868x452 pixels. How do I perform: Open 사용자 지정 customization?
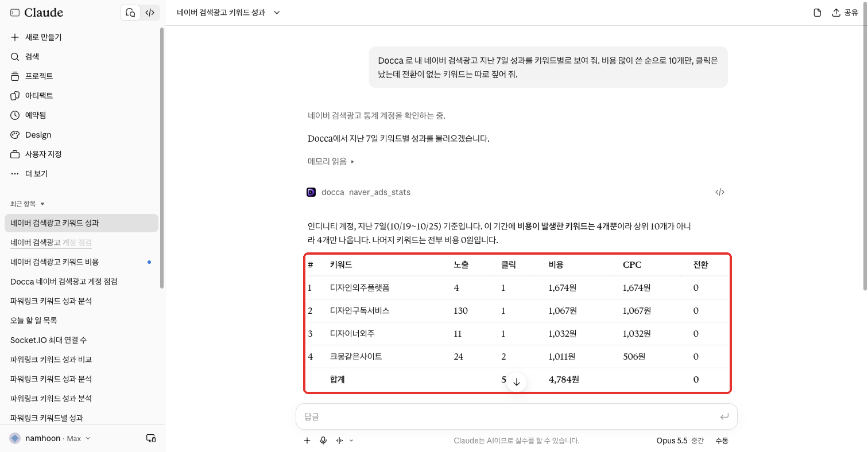82,154
